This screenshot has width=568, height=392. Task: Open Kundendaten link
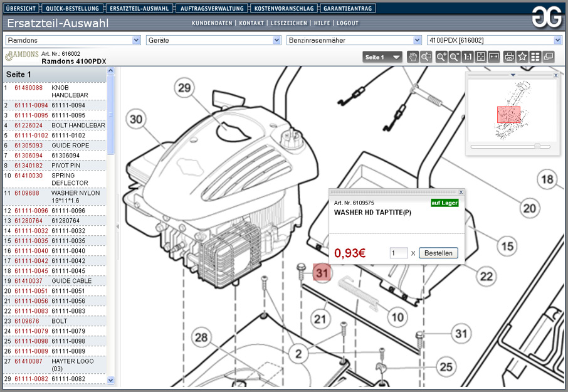(x=212, y=23)
